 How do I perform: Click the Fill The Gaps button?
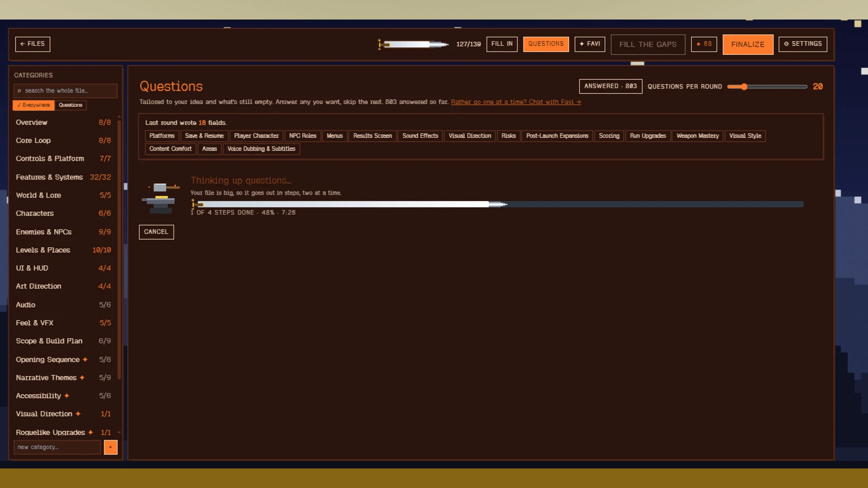click(648, 44)
